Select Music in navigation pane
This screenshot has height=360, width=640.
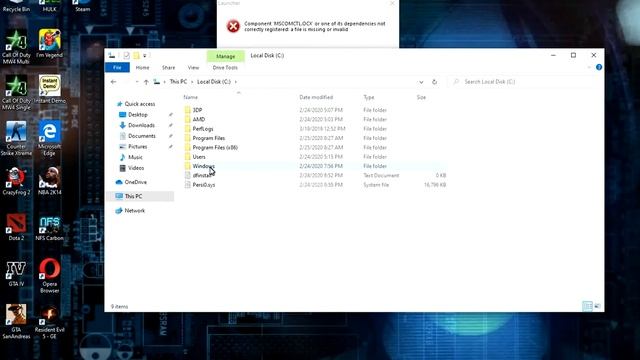[135, 157]
